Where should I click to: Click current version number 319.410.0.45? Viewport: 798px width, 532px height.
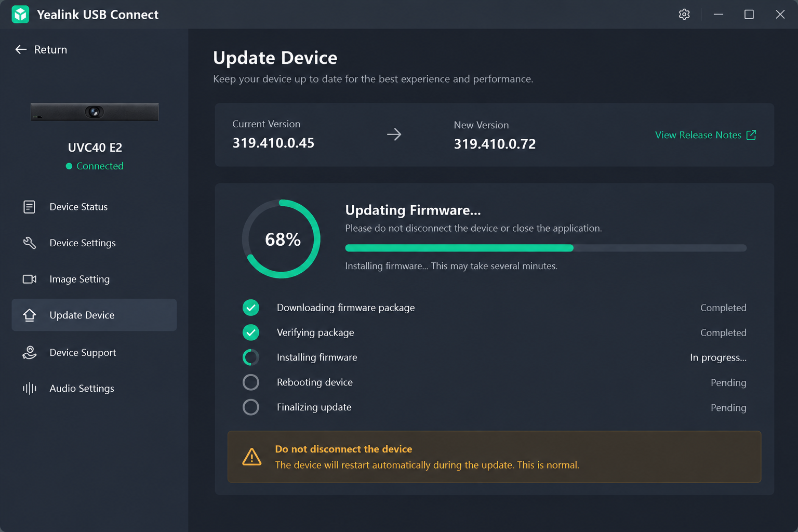point(273,143)
